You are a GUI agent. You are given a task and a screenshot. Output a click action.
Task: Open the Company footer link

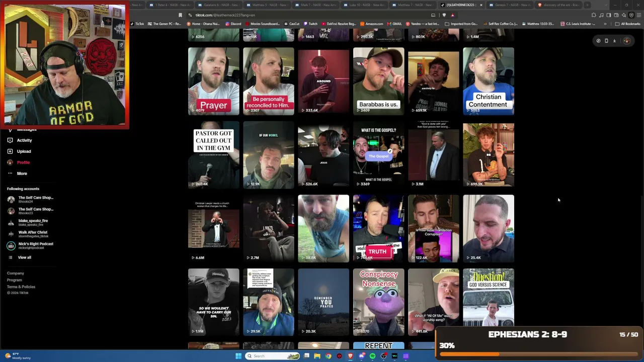point(16,274)
